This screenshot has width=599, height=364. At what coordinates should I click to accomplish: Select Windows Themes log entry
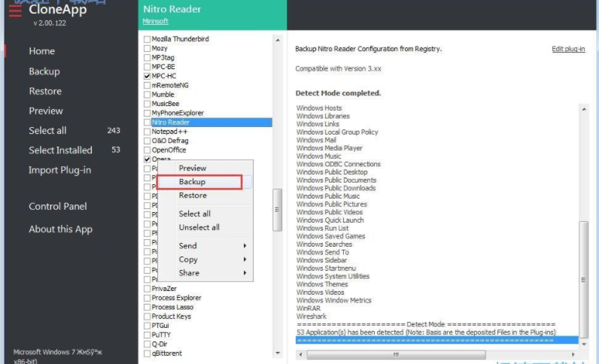[x=321, y=284]
